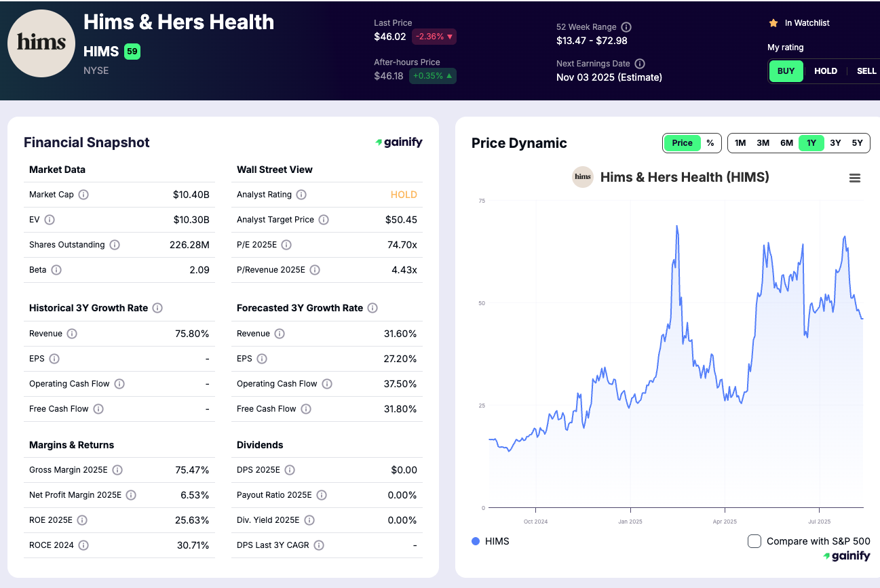Click info icon next to 52 Week Range
Image resolution: width=880 pixels, height=588 pixels.
point(626,27)
